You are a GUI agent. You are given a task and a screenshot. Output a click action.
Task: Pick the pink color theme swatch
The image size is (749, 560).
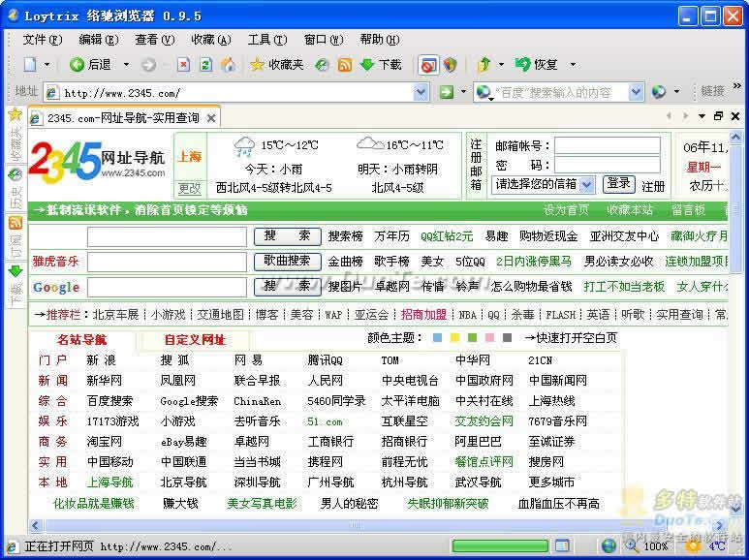click(x=489, y=338)
